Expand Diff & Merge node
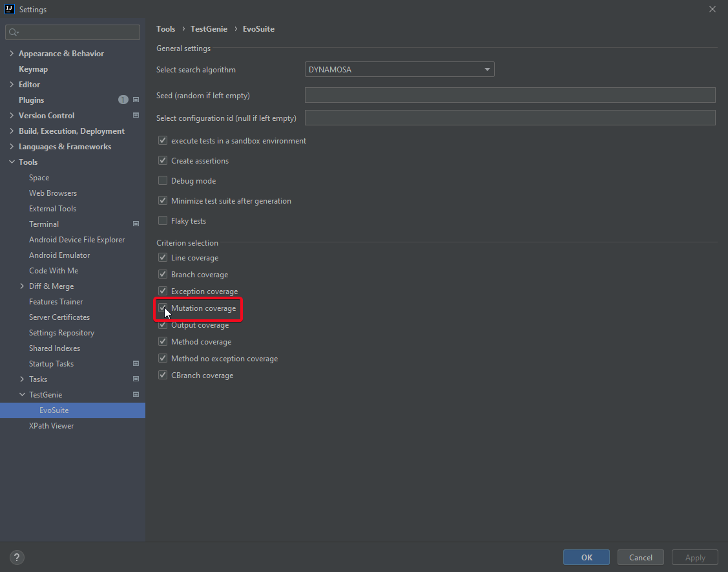728x572 pixels. [x=22, y=286]
